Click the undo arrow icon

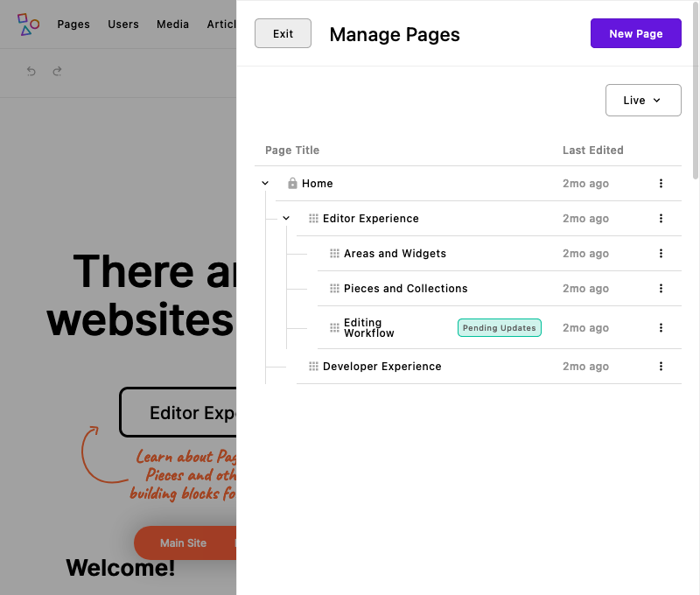click(31, 71)
